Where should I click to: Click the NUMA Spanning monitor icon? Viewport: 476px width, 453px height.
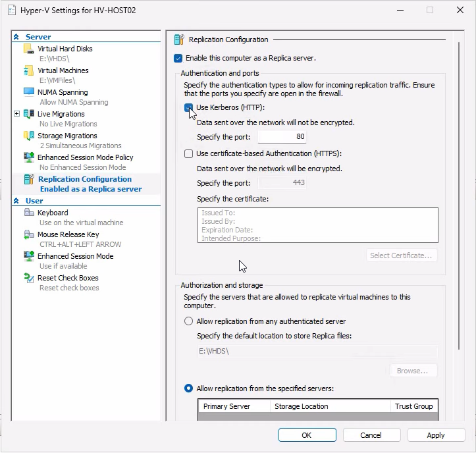pos(29,92)
